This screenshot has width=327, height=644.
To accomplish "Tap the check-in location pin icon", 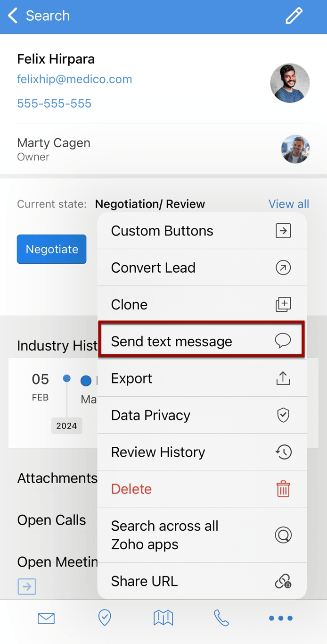I will [105, 618].
